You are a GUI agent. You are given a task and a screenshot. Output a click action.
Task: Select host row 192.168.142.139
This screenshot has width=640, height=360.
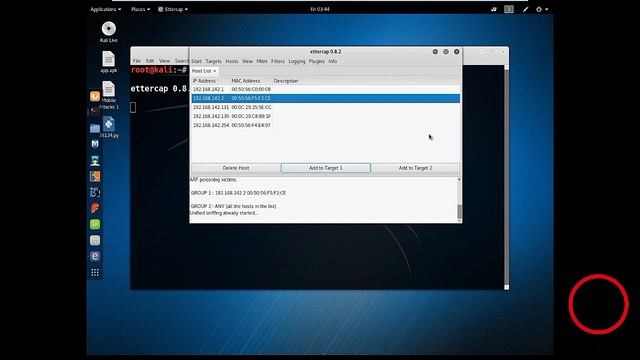coord(326,116)
